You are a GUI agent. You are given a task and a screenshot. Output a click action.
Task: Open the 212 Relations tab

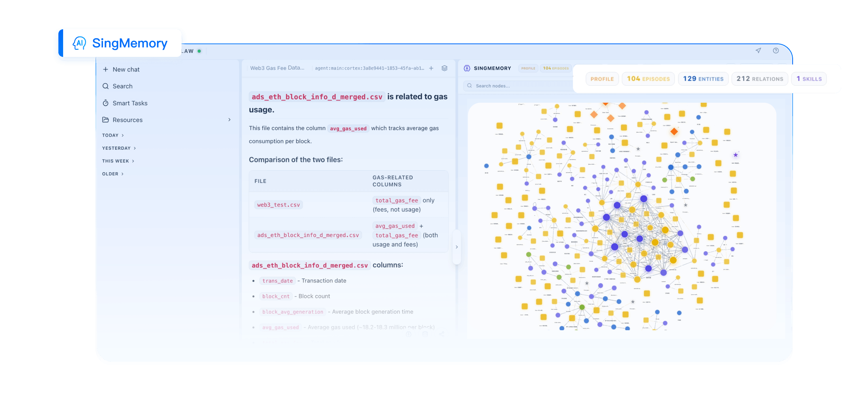click(x=759, y=79)
